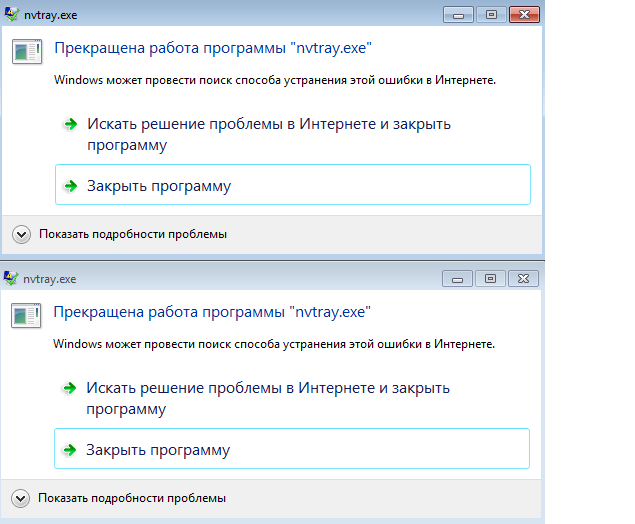Click the nvtray title bar icon of top dialog
635x524 pixels.
point(11,15)
